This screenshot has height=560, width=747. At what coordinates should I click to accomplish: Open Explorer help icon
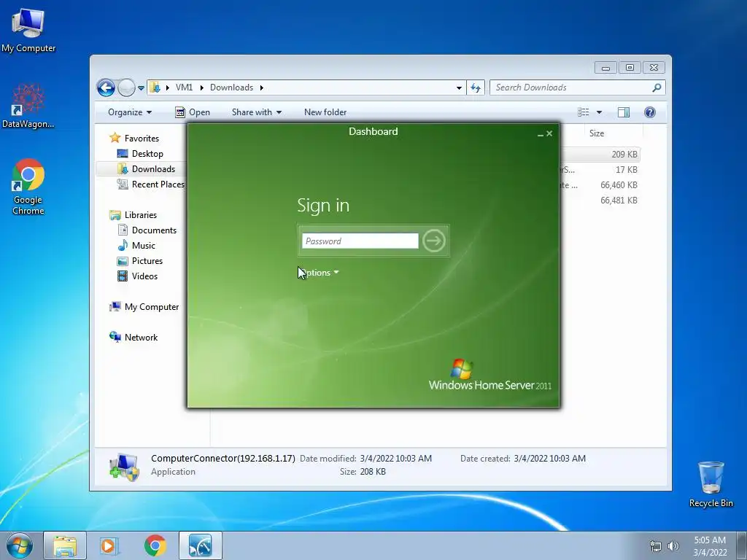click(649, 112)
